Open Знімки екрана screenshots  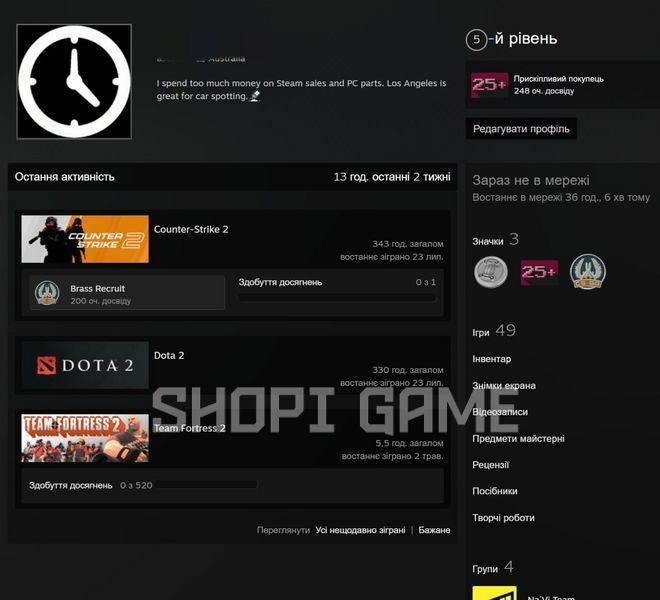point(504,386)
